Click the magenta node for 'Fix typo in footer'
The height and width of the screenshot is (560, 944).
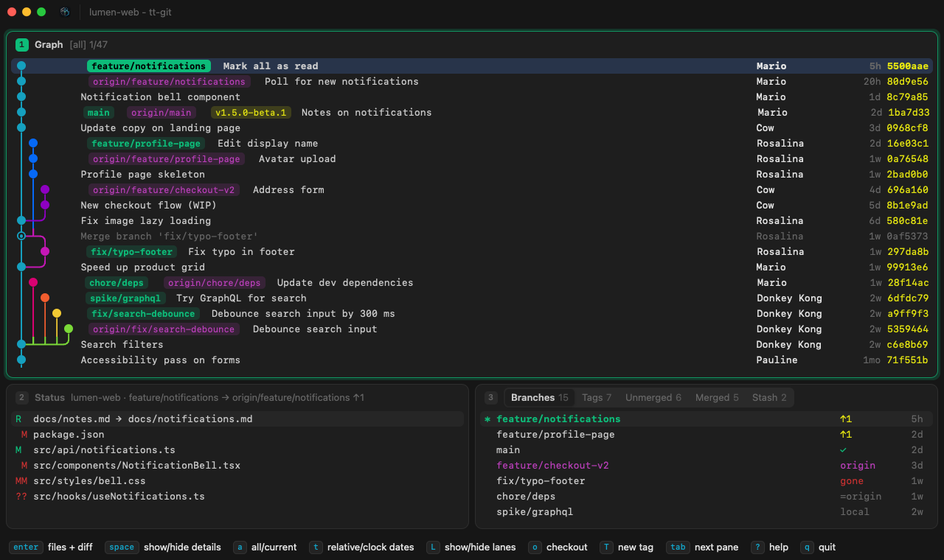click(x=45, y=251)
